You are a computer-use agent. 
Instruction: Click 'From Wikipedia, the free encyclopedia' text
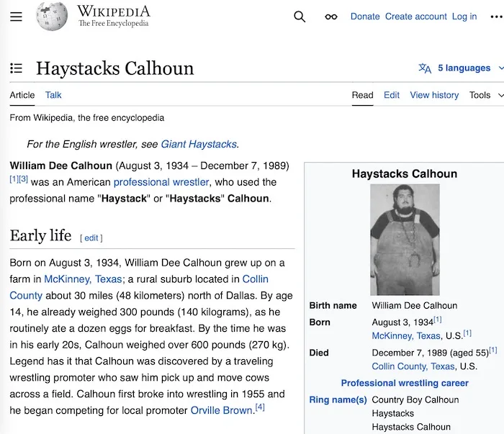[x=87, y=118]
